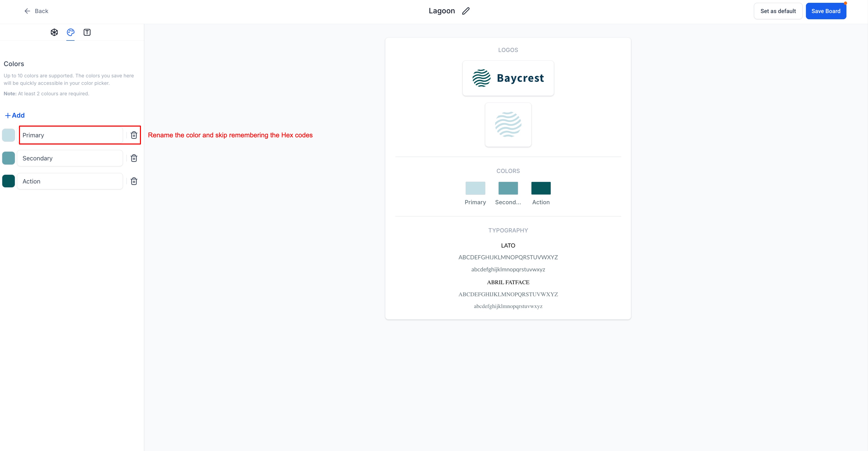Click the Baycrest logo thumbnail in preview

(508, 78)
